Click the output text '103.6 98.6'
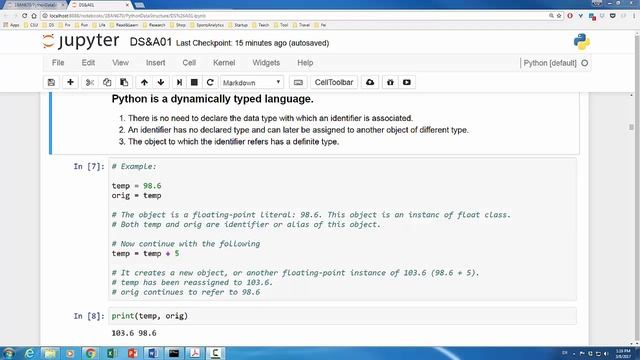The width and height of the screenshot is (640, 360). click(x=134, y=333)
